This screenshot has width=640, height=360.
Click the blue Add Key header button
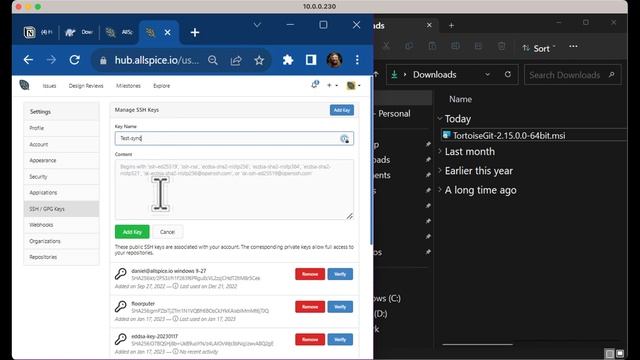tap(342, 110)
